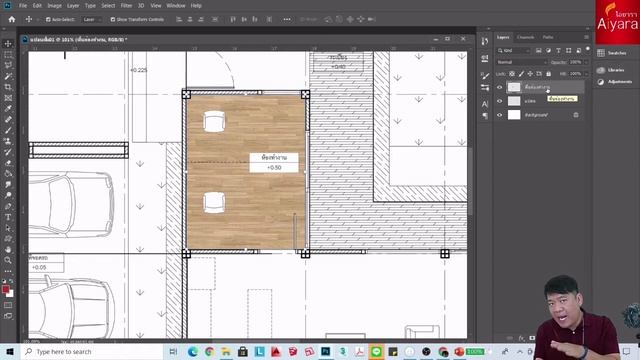Filter layers by type layers

coord(558,50)
